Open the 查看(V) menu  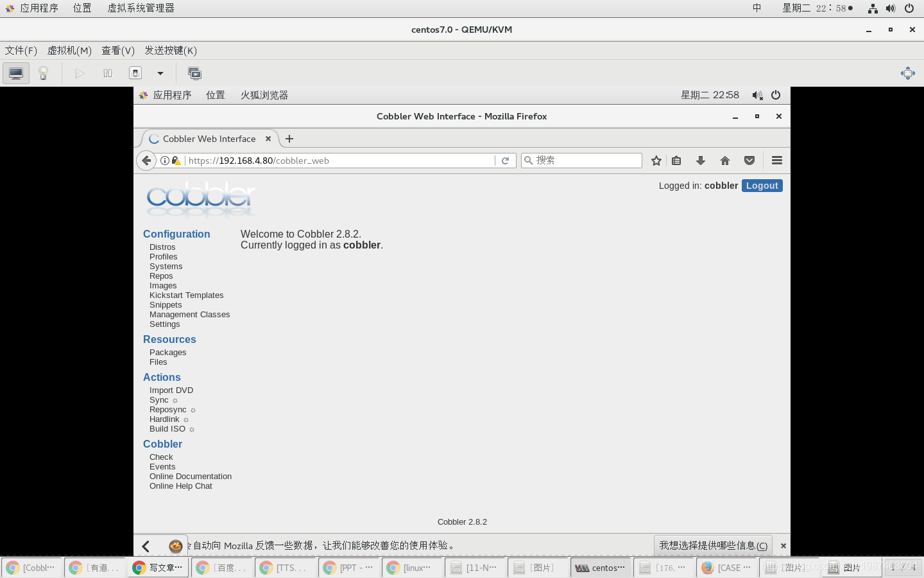(x=118, y=50)
